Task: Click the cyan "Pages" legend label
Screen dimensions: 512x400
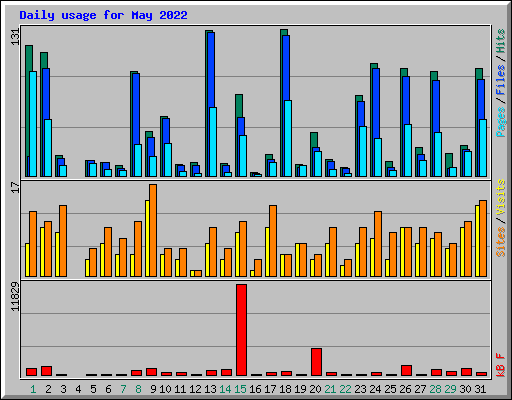Action: coord(500,122)
